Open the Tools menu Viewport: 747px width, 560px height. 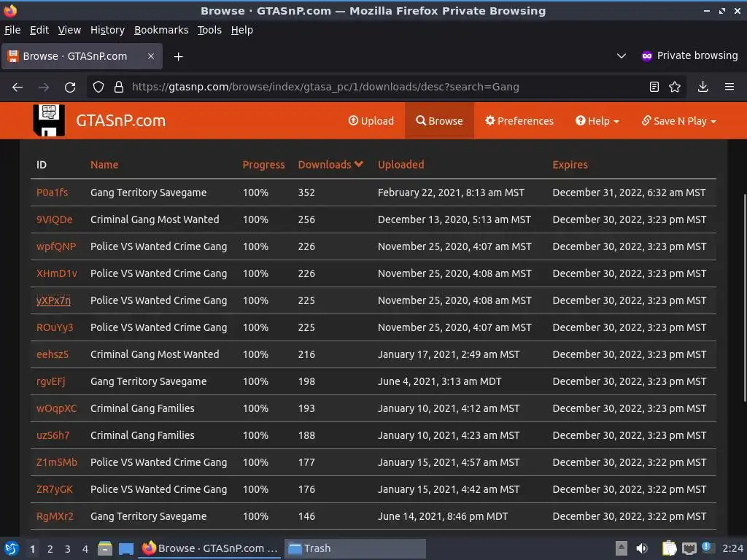(209, 30)
